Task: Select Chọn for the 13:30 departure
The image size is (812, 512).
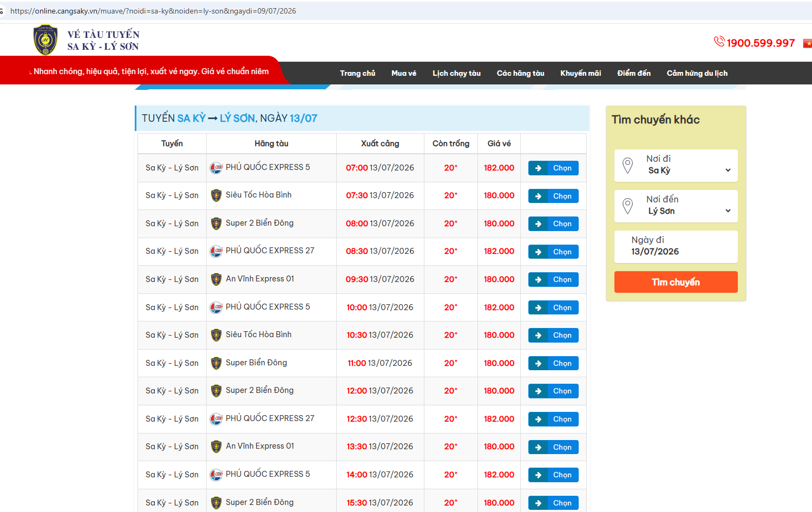Action: tap(553, 447)
